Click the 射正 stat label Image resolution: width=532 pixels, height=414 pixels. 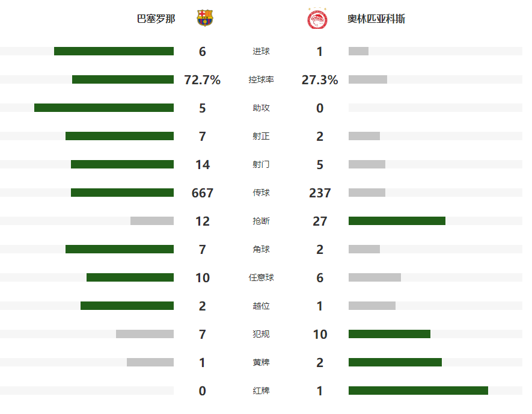(261, 136)
